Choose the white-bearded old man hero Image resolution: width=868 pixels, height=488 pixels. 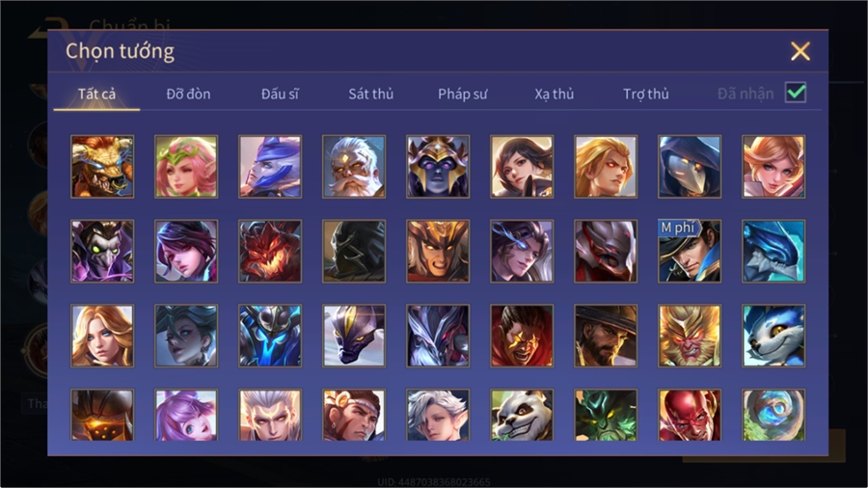[x=354, y=167]
